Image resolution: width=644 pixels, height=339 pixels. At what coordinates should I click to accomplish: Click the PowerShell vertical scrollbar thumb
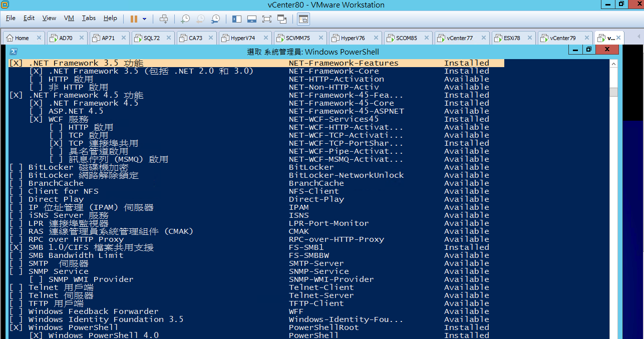pyautogui.click(x=613, y=92)
